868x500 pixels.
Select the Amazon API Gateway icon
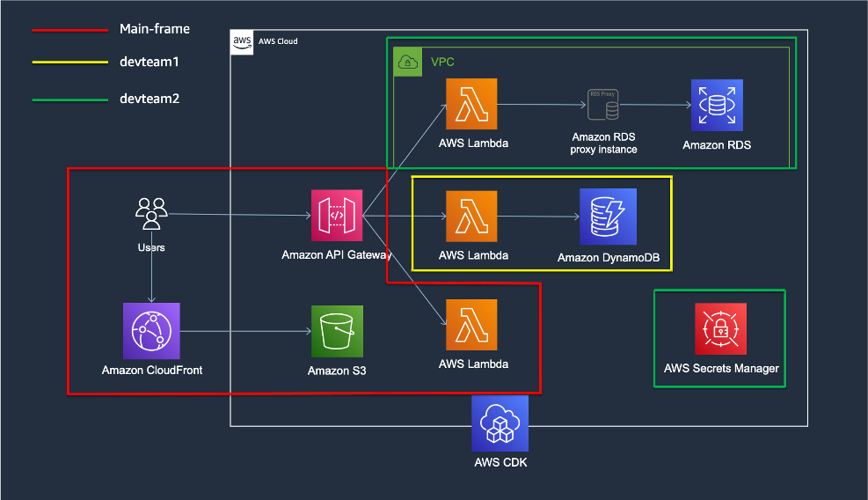tap(337, 215)
